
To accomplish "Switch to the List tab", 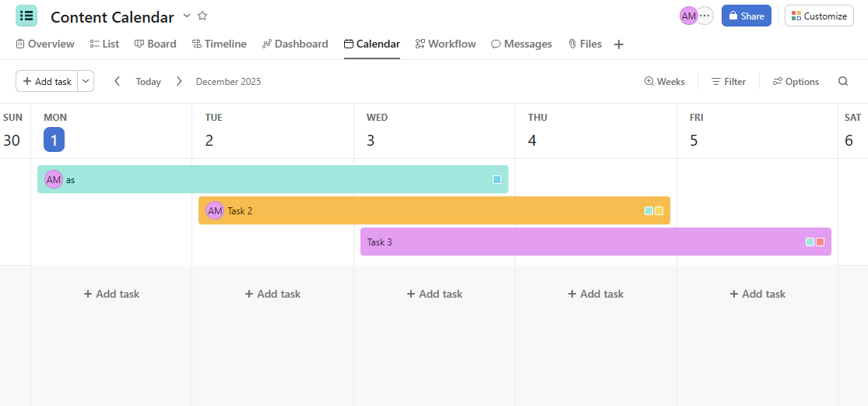I will [104, 44].
